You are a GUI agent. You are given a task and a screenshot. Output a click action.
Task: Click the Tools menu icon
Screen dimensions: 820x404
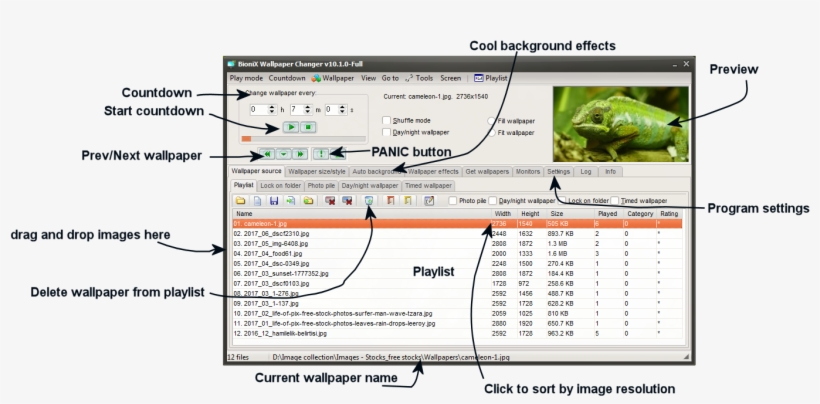coord(409,78)
